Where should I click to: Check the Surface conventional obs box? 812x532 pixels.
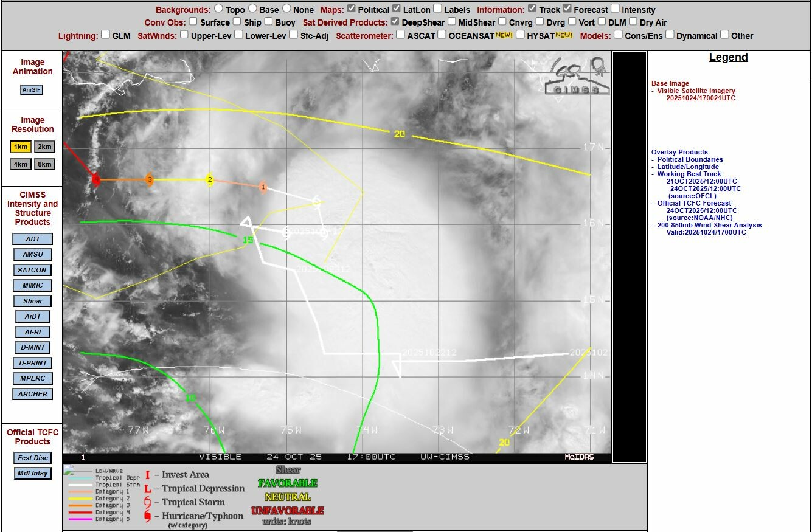click(x=193, y=22)
